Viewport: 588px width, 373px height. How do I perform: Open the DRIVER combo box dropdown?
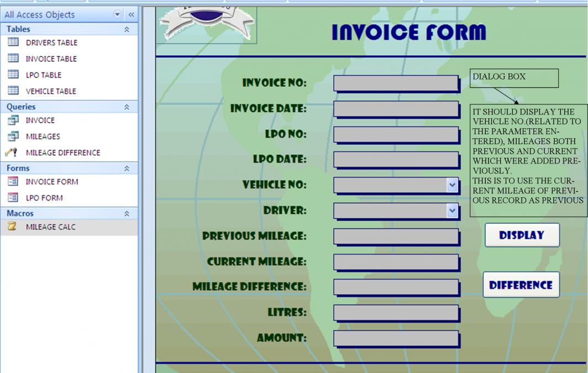[452, 211]
